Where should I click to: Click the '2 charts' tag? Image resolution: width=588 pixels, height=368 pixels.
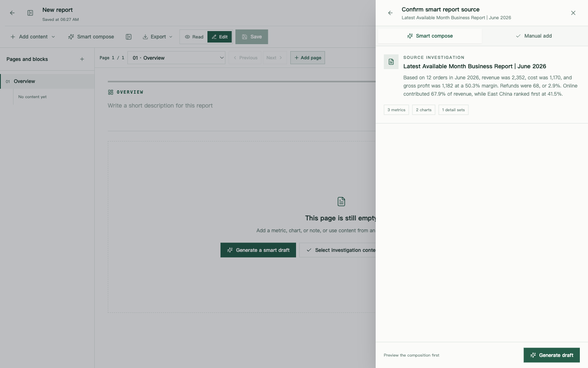[424, 110]
